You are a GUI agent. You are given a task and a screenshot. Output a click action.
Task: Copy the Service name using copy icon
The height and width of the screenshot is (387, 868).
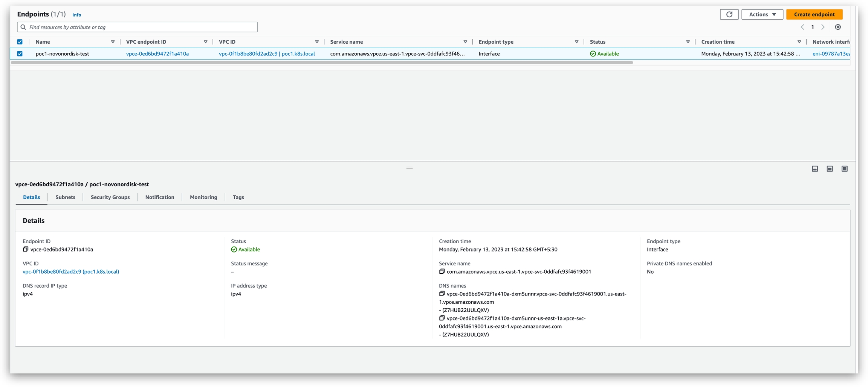tap(442, 271)
